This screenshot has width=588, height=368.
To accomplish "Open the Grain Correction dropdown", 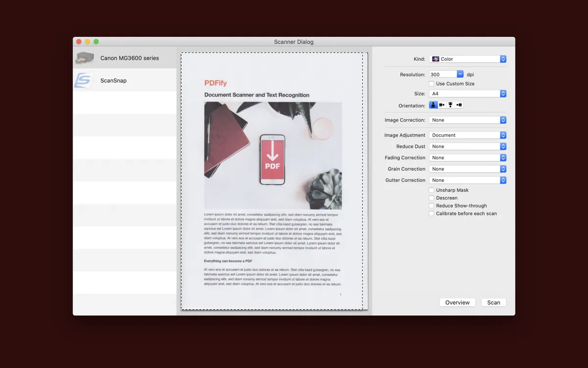I will pos(468,169).
